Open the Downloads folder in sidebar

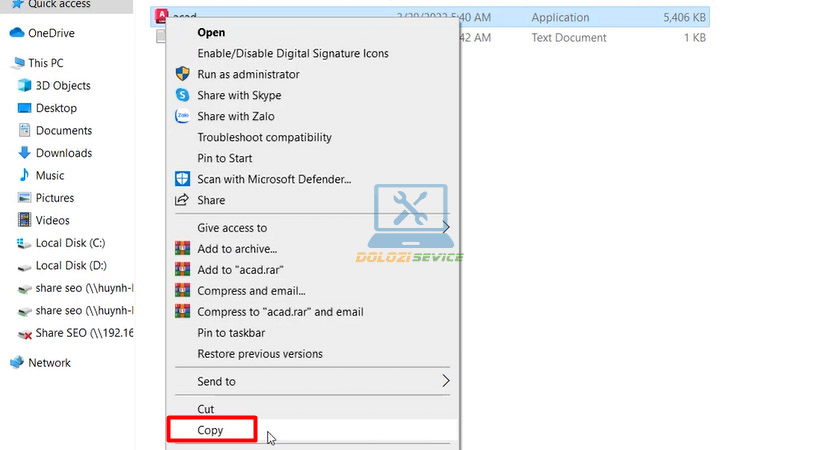click(64, 153)
